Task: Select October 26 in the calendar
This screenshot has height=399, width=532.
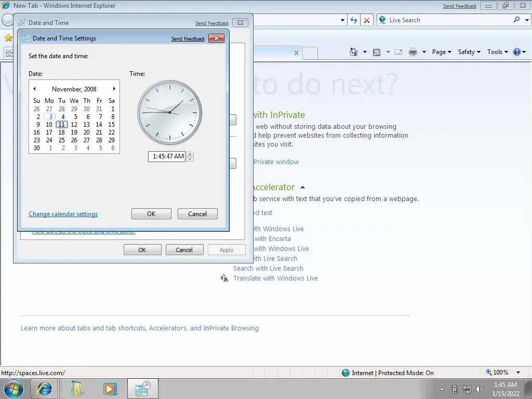Action: [x=37, y=109]
